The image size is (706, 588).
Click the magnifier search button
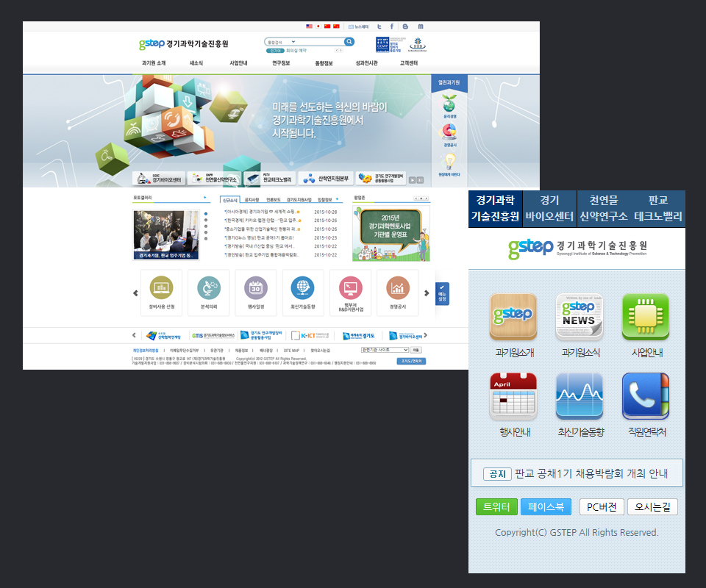[349, 42]
